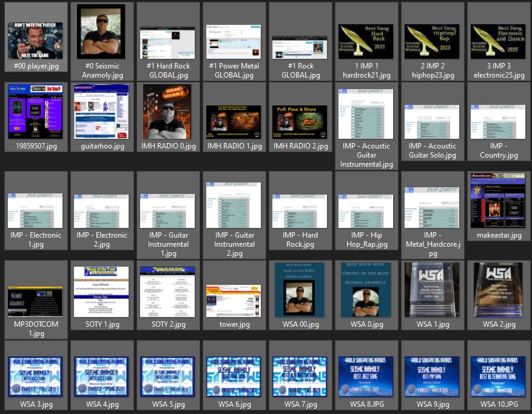Select the WSA 8.JPG Best Jazz Song thumbnail

tap(366, 376)
